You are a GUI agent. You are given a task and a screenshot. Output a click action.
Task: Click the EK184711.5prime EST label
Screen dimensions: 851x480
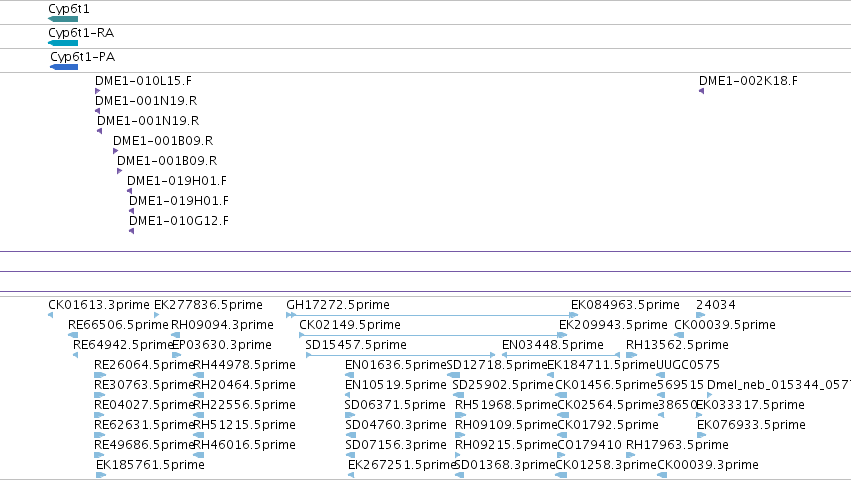[x=601, y=365]
